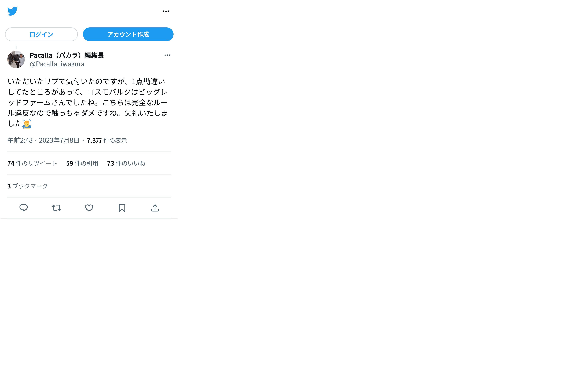Image resolution: width=588 pixels, height=386 pixels.
Task: Click the reply speech bubble icon
Action: (24, 208)
